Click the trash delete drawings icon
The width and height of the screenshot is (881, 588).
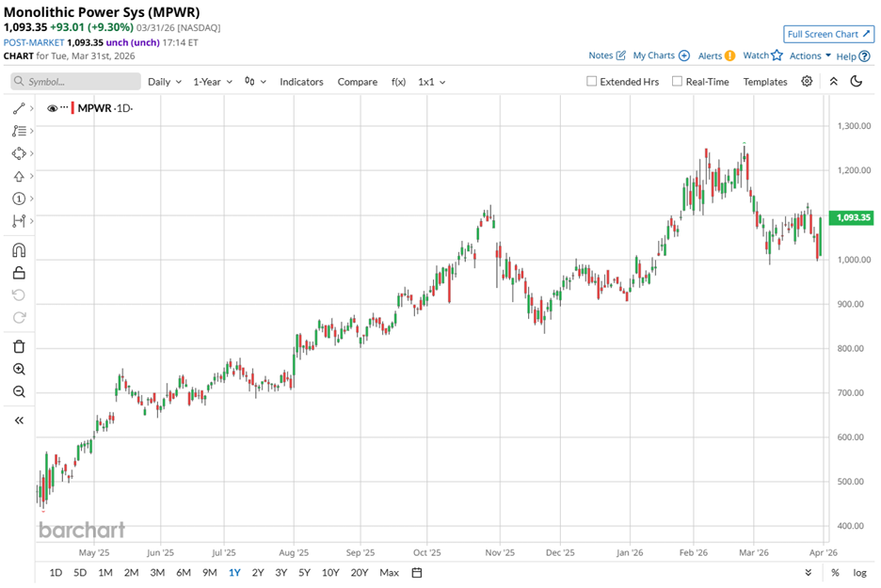(x=19, y=346)
